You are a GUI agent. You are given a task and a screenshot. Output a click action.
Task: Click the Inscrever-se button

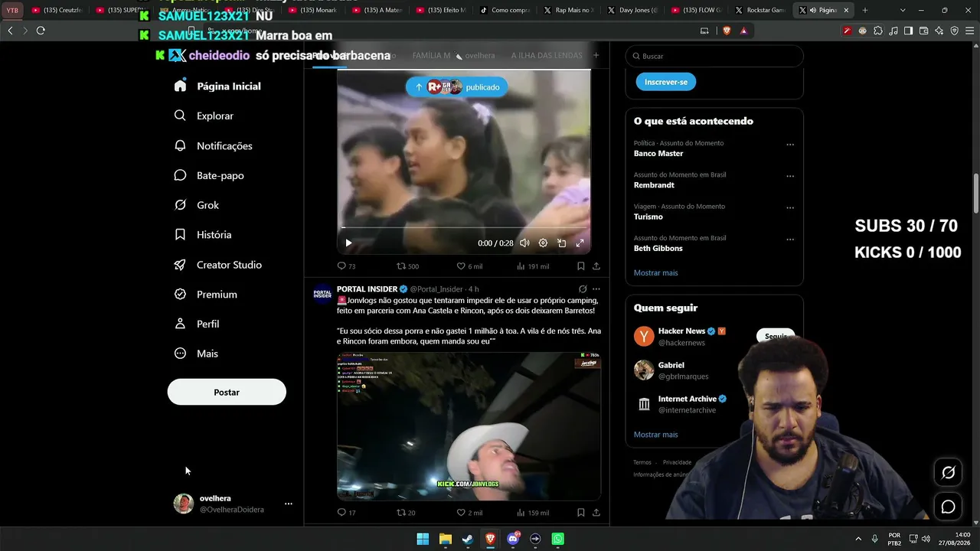pyautogui.click(x=666, y=82)
